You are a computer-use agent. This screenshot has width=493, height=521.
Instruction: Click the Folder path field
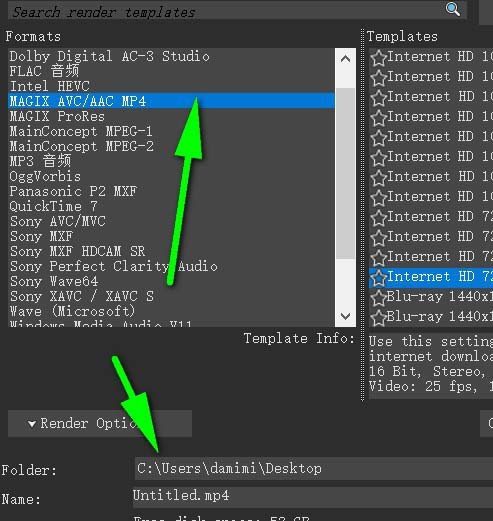(x=313, y=468)
